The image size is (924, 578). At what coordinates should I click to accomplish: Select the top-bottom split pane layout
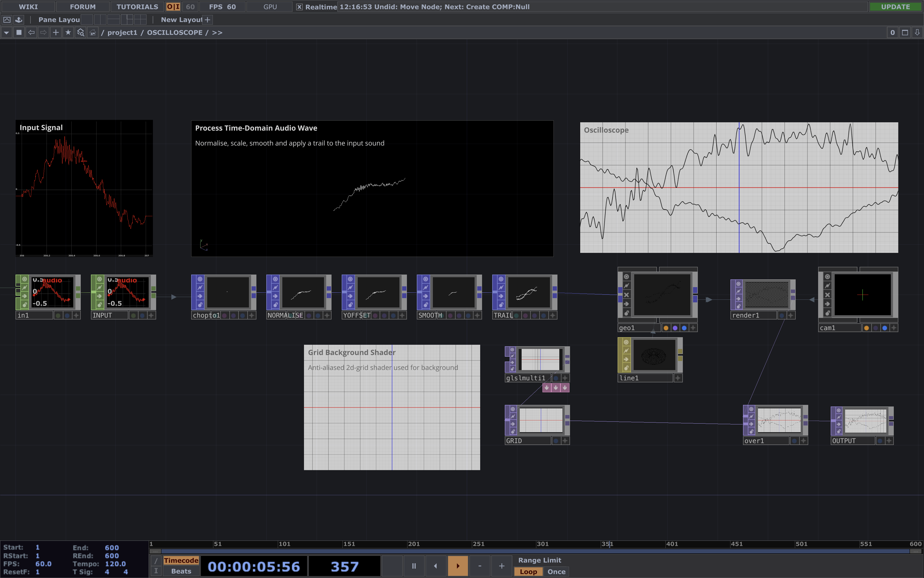coord(114,20)
